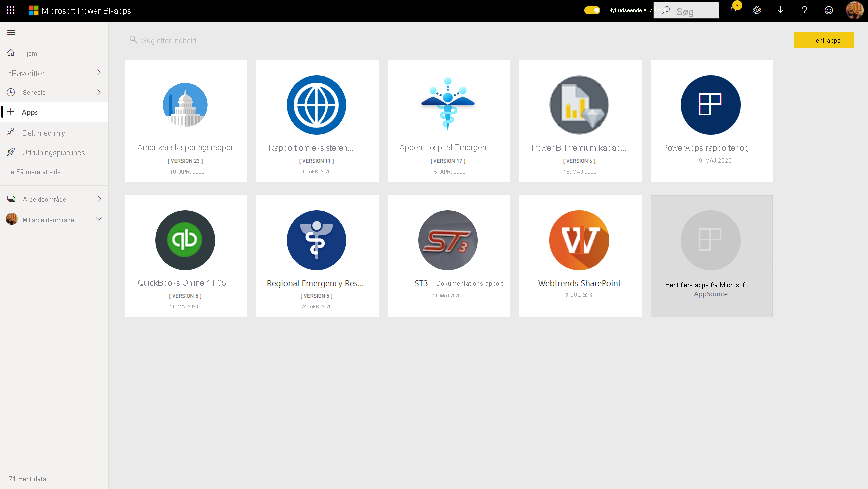The image size is (868, 489).
Task: Open the Webtrends SharePoint icon
Action: [x=579, y=240]
